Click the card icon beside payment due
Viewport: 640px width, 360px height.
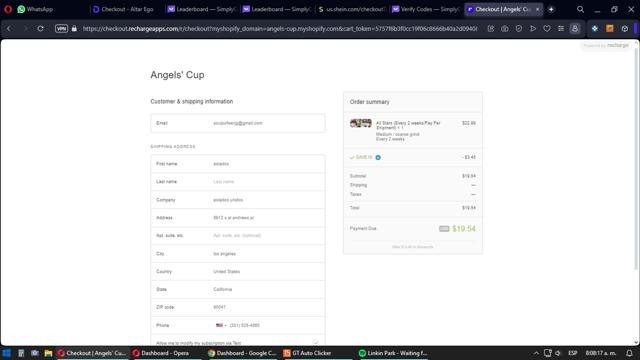point(444,229)
